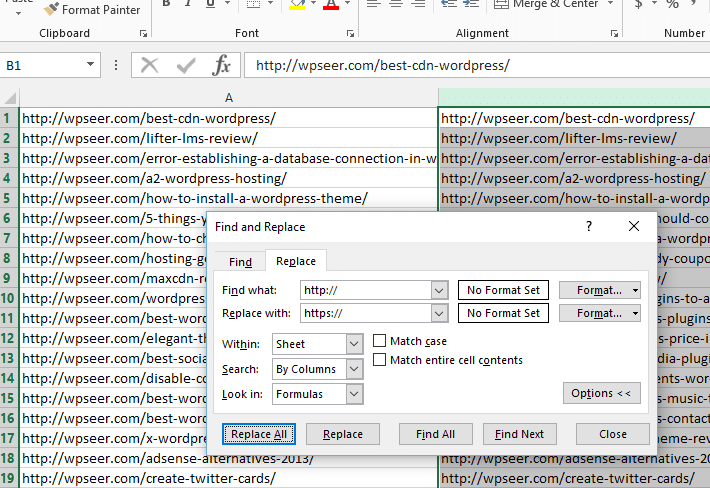The width and height of the screenshot is (710, 488).
Task: Confirm entry with the checkmark icon
Action: coord(186,65)
